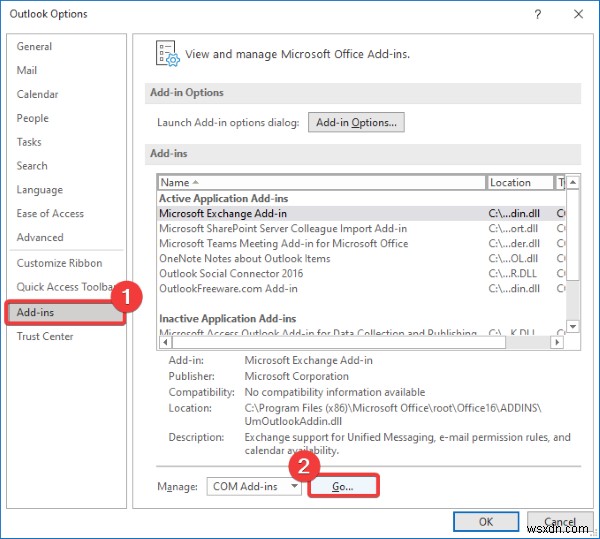Click the add-ins list vertical scrollbar thumb
Viewport: 600px width, 539px height.
tap(573, 234)
